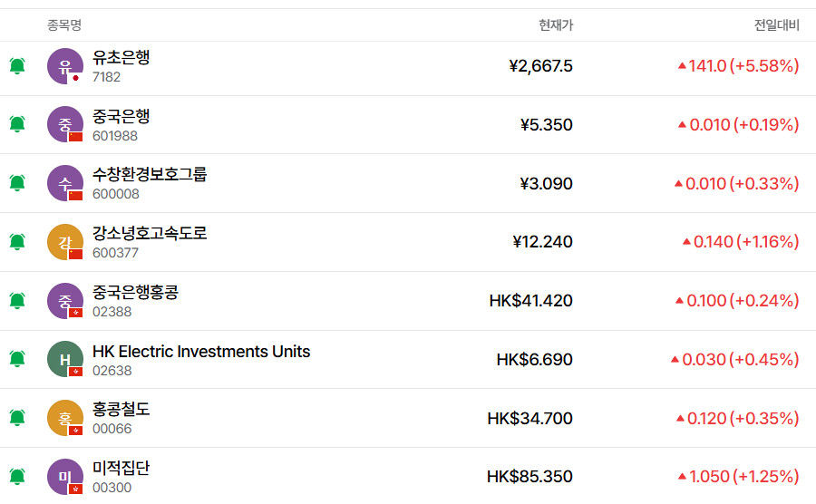Screen dimensions: 816x504
Task: Click the bell icon beside 미적집단
Action: pyautogui.click(x=17, y=476)
